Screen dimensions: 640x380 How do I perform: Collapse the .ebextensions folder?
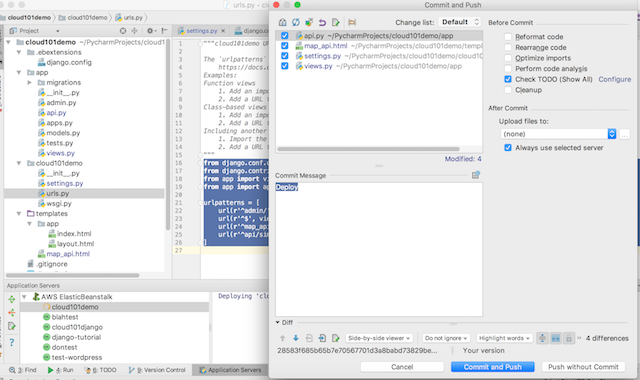(19, 52)
